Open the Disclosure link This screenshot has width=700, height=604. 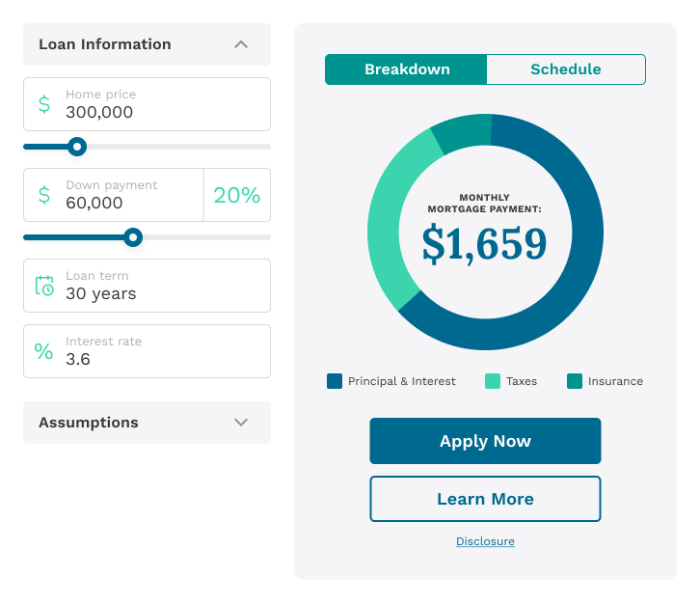485,541
